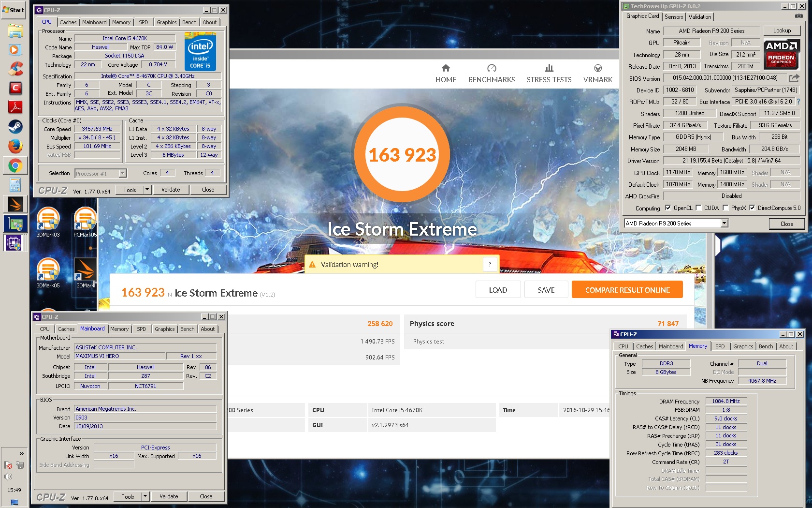
Task: Open SPD tab in top CPU-Z window
Action: coord(144,22)
